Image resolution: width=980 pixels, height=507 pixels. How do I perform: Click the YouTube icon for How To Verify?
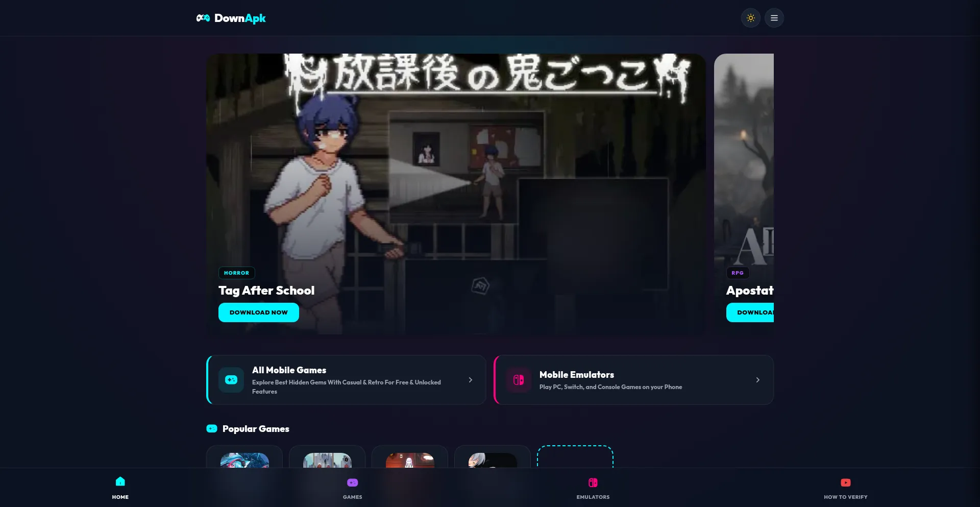[x=846, y=482]
